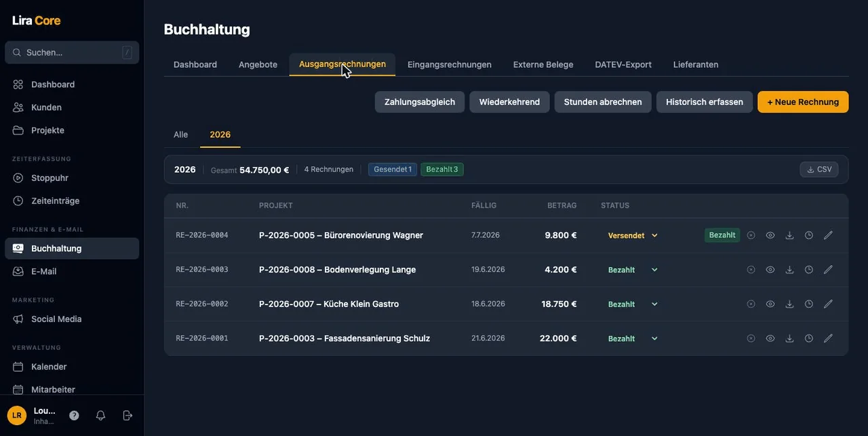868x436 pixels.
Task: Edit invoice RE-2026-0003 with pencil icon
Action: pos(828,269)
